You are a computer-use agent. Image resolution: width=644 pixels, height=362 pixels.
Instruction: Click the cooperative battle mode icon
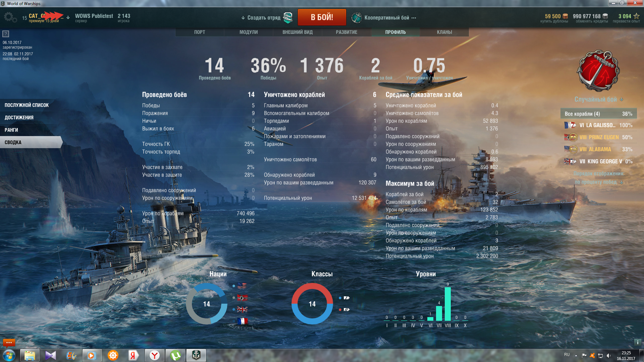[357, 18]
